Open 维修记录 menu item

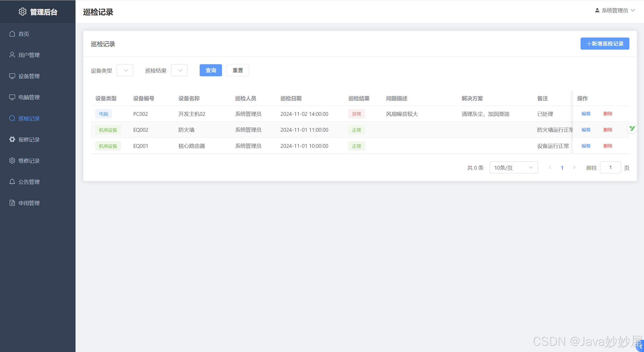(x=38, y=161)
